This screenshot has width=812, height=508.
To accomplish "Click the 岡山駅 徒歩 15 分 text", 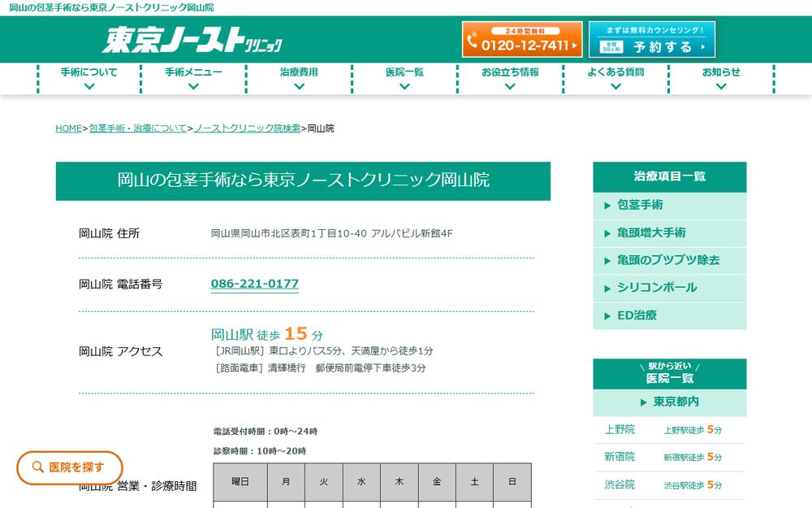I will [x=266, y=334].
